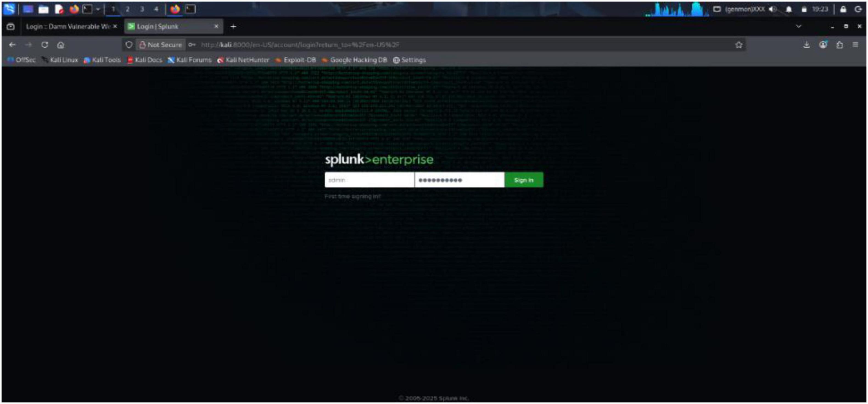Screen dimensions: 868x404
Task: Close the Login | Splunk tab
Action: coord(216,26)
